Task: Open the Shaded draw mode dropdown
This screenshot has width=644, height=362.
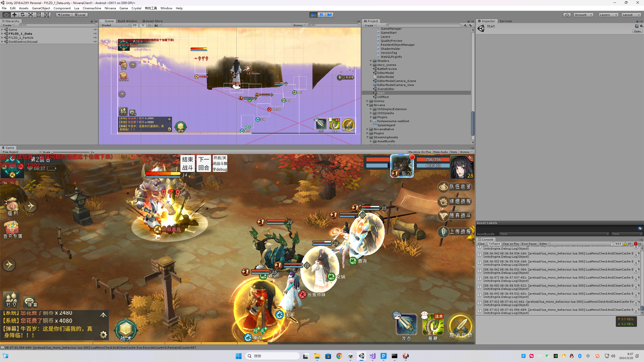Action: click(x=115, y=25)
